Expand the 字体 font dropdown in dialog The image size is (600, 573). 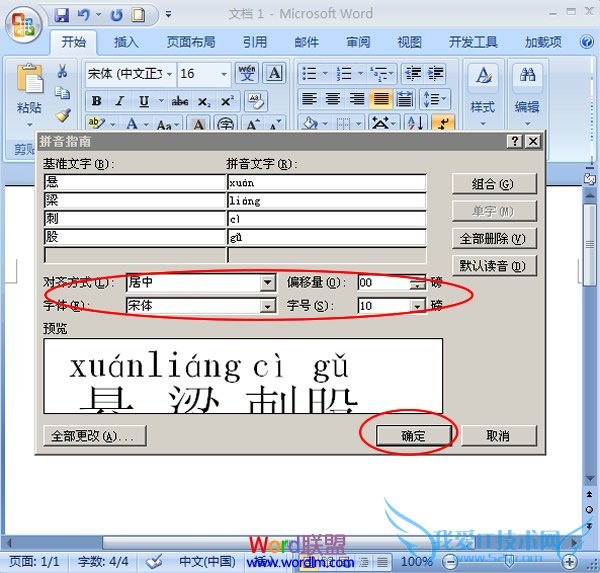[267, 306]
